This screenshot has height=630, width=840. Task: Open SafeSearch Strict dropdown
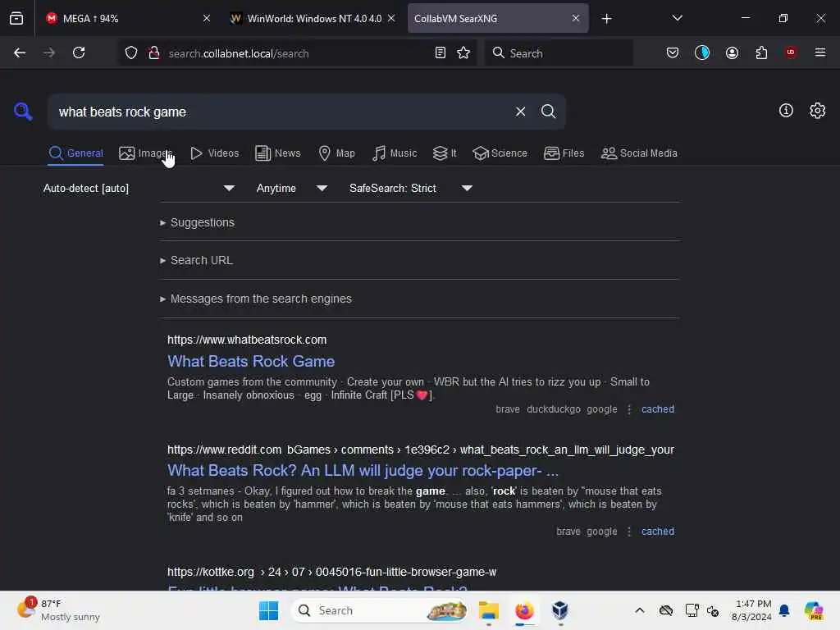[x=410, y=188]
